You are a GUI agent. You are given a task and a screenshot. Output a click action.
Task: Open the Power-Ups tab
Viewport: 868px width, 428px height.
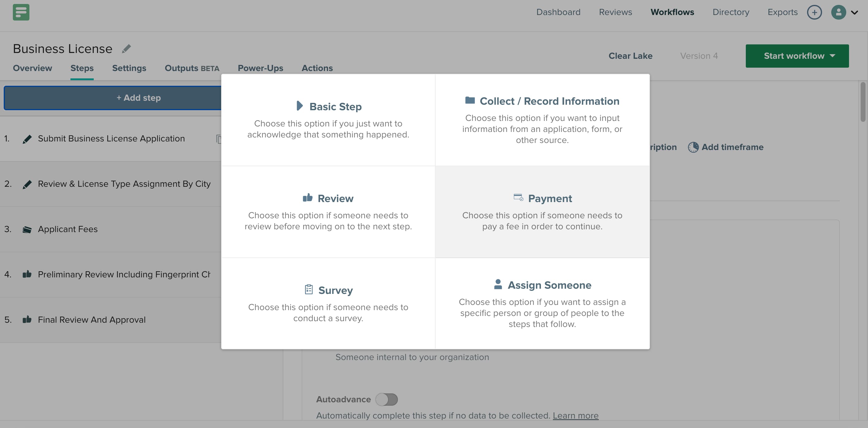(260, 68)
